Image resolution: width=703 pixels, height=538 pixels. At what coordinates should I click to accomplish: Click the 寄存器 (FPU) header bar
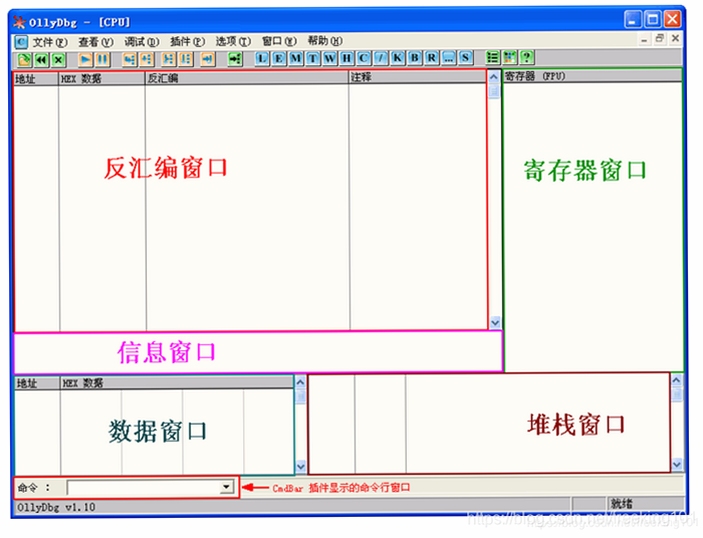click(592, 76)
